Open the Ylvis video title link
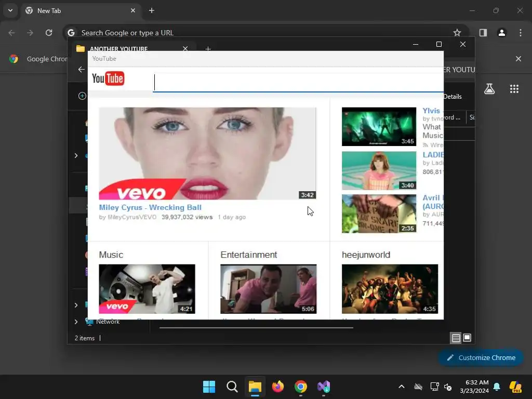Viewport: 532px width, 399px height. tap(433, 111)
